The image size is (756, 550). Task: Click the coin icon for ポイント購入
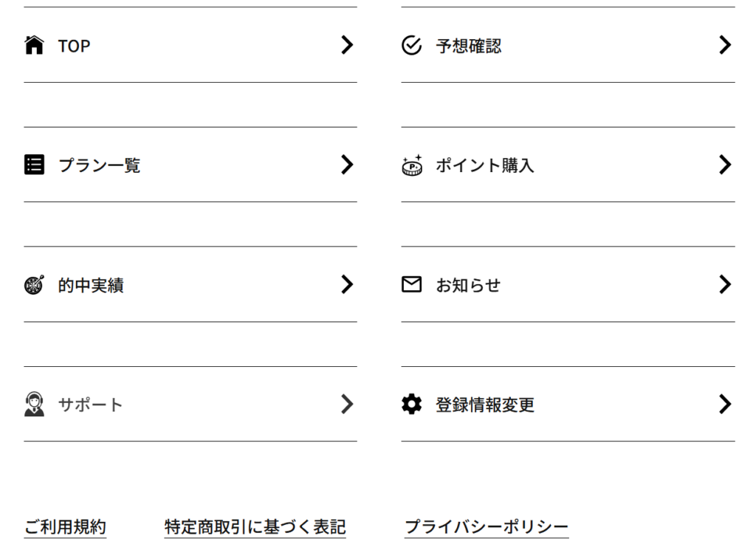412,165
